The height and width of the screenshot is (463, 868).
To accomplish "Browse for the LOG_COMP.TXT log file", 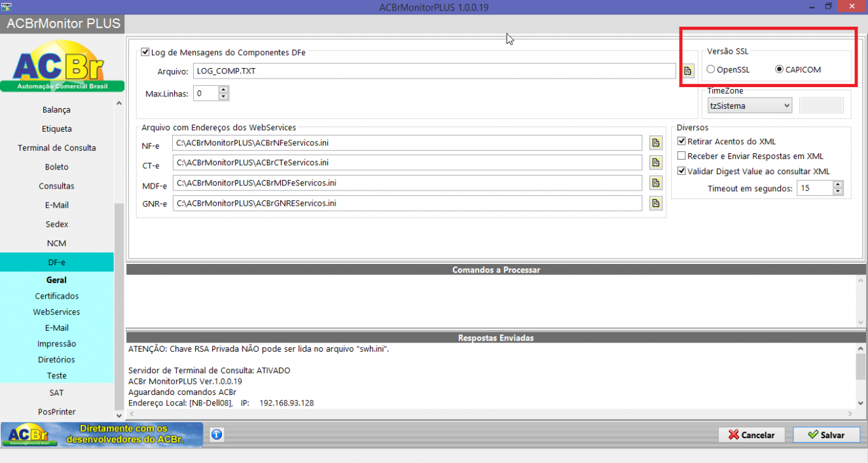I will (687, 70).
